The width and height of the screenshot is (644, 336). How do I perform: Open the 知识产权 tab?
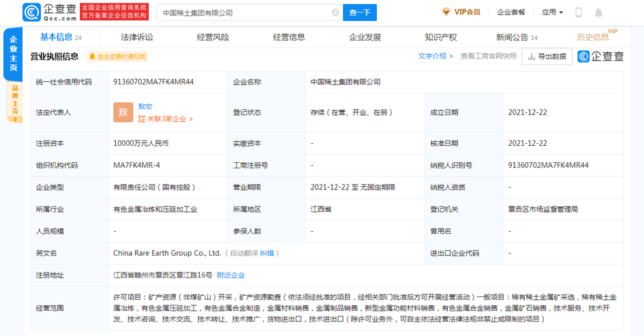(441, 37)
